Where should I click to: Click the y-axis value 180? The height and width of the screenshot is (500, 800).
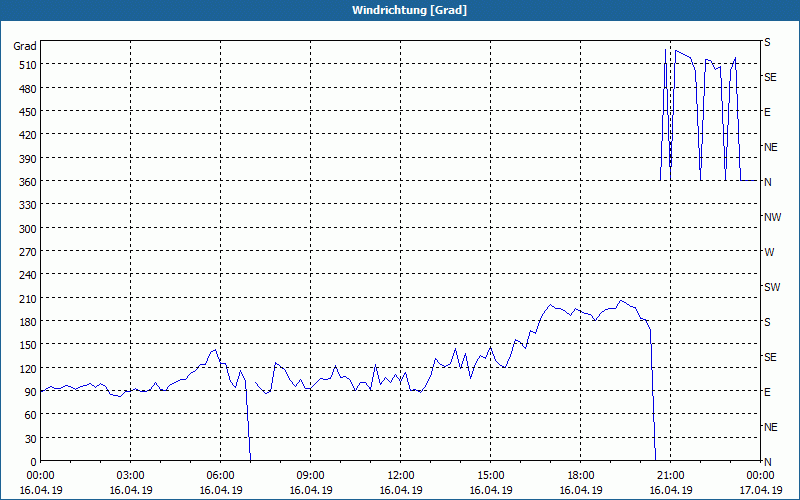click(29, 321)
